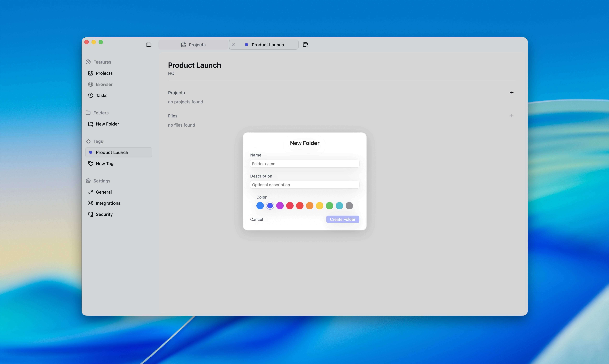Screen dimensions: 609x364
Task: Click the Projects section heading in main pane
Action: 176,93
